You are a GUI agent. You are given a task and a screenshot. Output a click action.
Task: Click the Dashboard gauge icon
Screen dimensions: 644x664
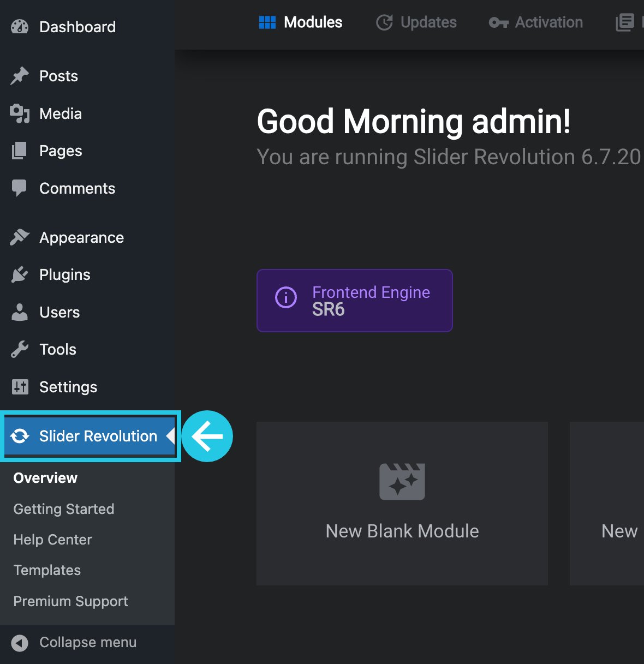click(x=20, y=27)
